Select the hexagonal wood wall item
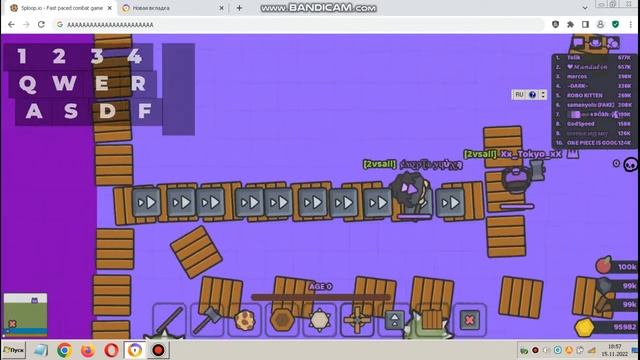The image size is (640, 360). [282, 320]
